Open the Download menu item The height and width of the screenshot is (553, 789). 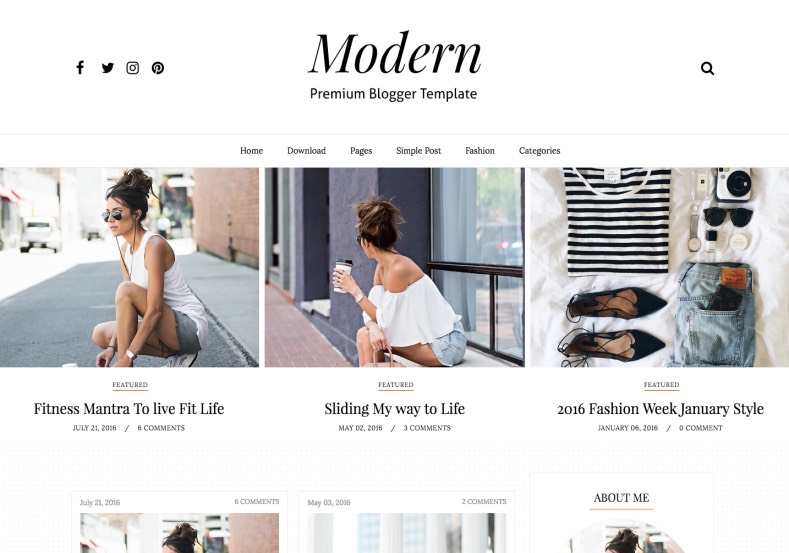coord(306,150)
